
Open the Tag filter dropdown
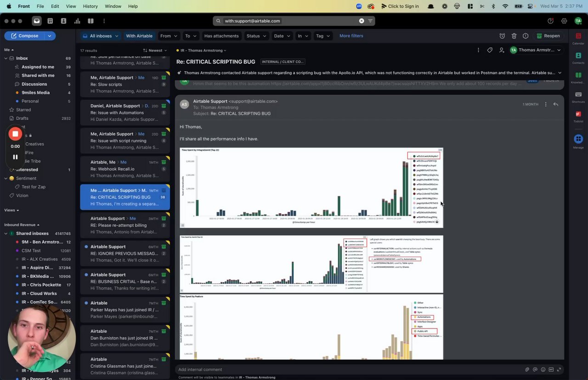pyautogui.click(x=322, y=36)
